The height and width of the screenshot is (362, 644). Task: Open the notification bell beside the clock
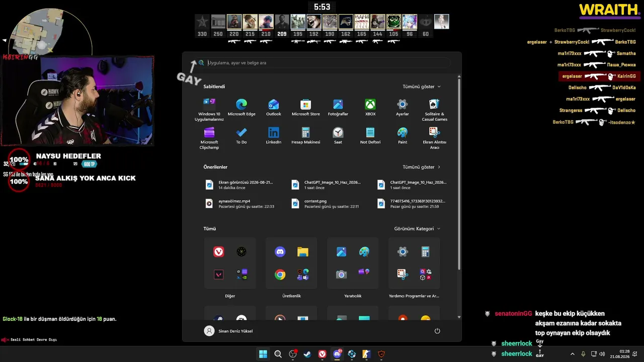(635, 354)
